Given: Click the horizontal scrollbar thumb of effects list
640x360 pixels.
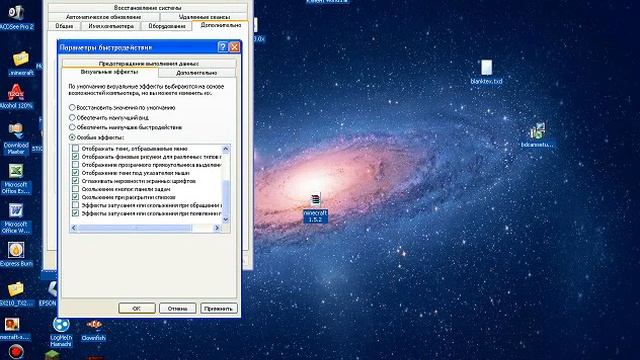Looking at the screenshot, I should tap(134, 228).
